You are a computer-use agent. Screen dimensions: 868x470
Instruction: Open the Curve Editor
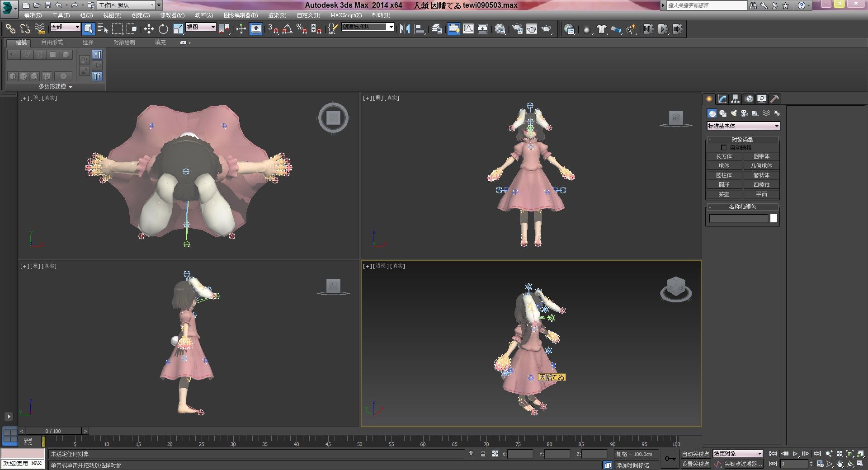click(468, 29)
